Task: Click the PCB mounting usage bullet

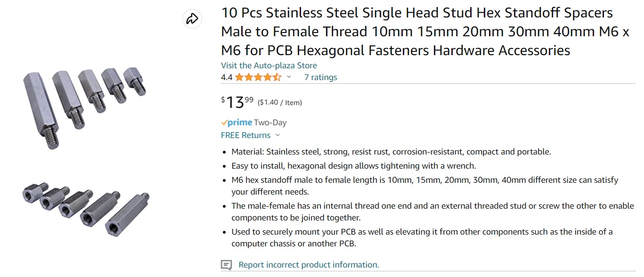Action: (x=422, y=237)
